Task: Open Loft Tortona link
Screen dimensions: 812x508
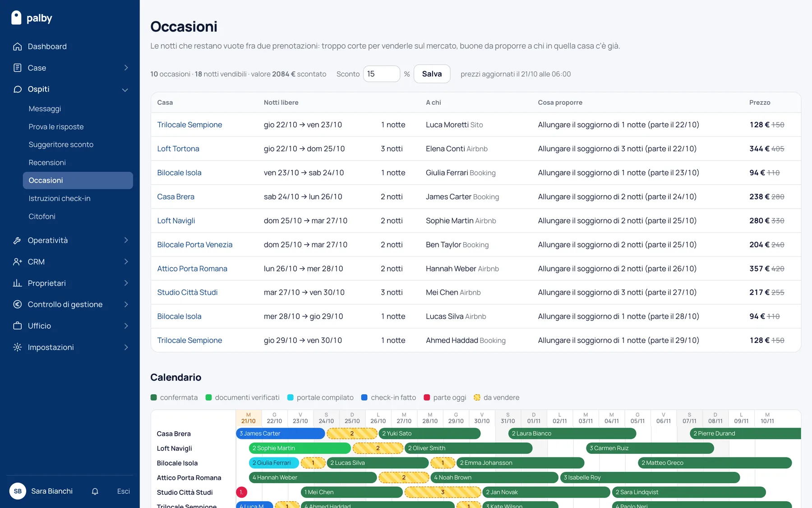Action: coord(178,149)
